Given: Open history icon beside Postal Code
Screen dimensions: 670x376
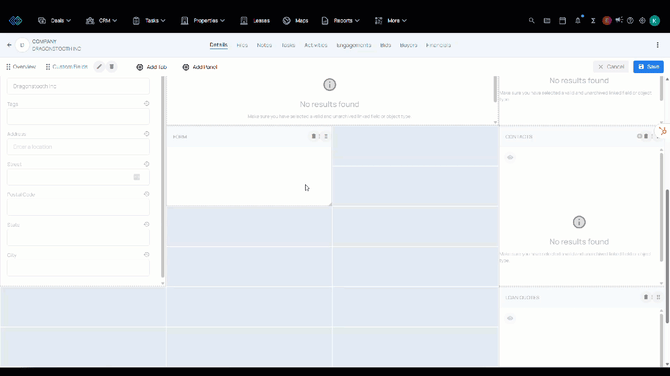Looking at the screenshot, I should tap(147, 194).
